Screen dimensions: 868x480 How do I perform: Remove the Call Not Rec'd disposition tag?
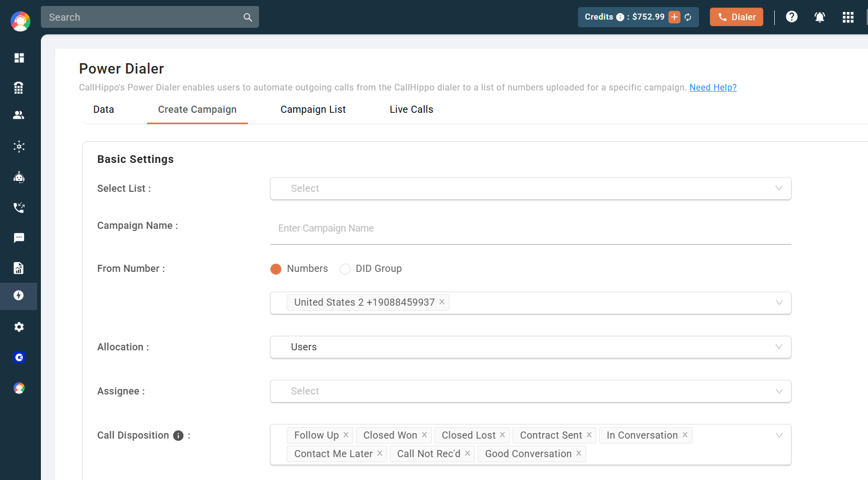467,453
